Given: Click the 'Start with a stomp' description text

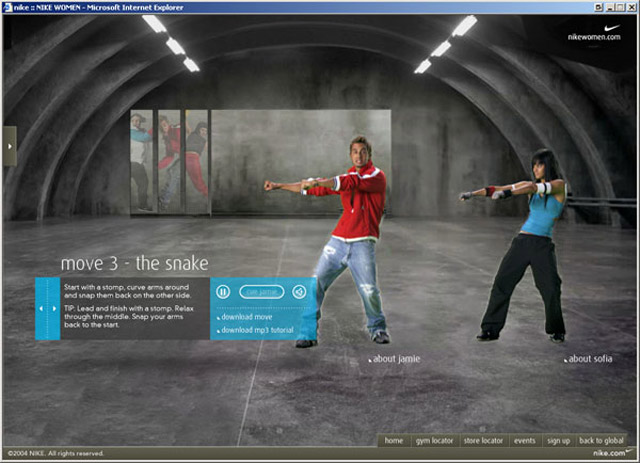Looking at the screenshot, I should tap(127, 291).
